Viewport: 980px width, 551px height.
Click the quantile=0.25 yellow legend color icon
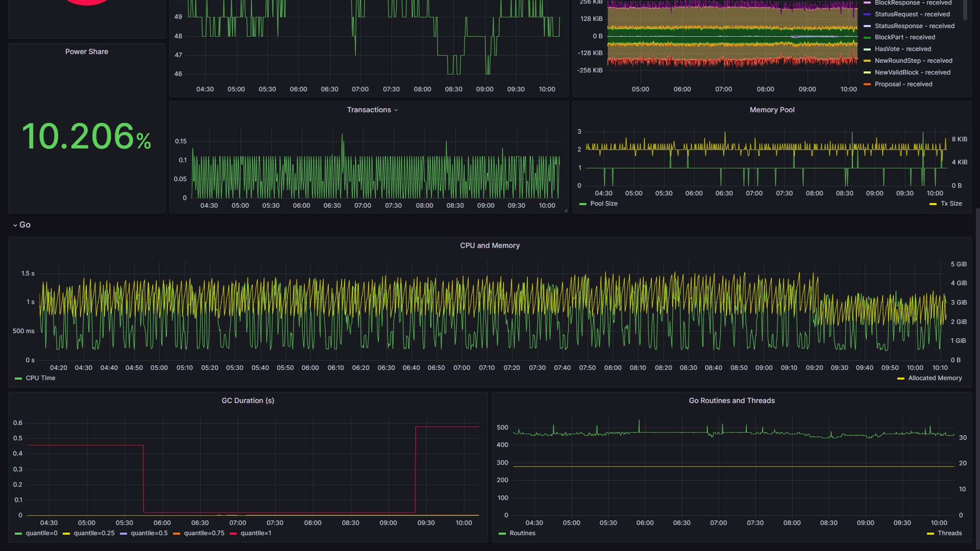pyautogui.click(x=66, y=534)
